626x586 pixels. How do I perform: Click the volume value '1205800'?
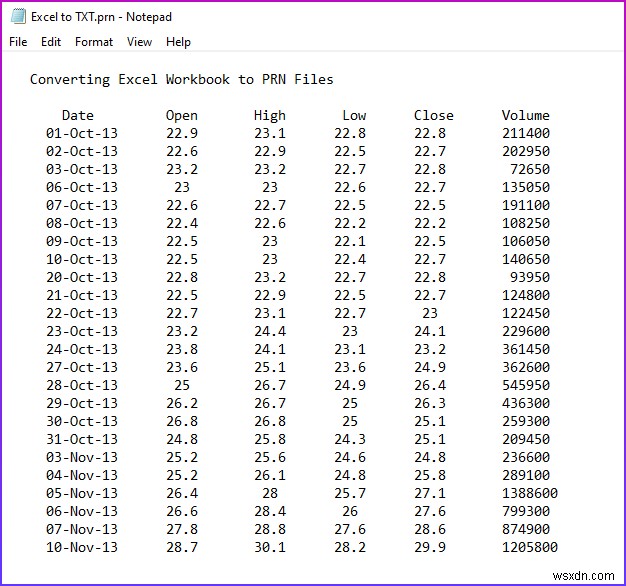click(530, 547)
